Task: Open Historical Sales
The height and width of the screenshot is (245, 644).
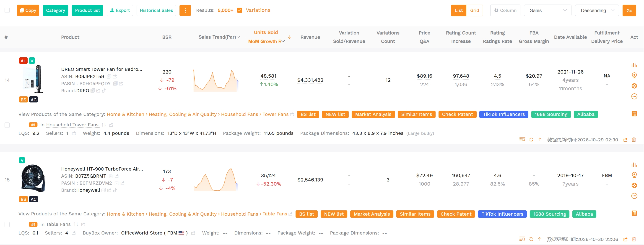Action: 156,10
